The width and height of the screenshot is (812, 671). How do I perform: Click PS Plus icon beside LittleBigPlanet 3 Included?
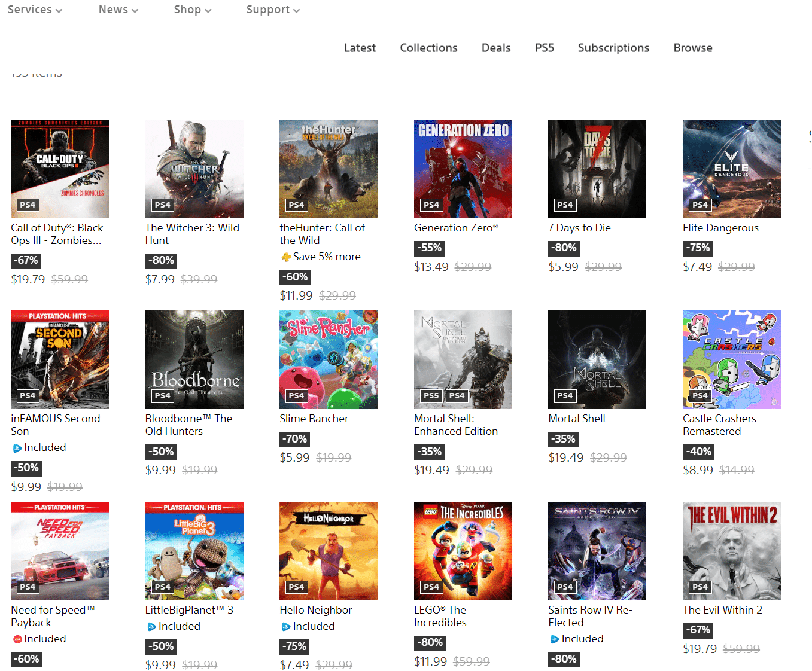click(152, 627)
